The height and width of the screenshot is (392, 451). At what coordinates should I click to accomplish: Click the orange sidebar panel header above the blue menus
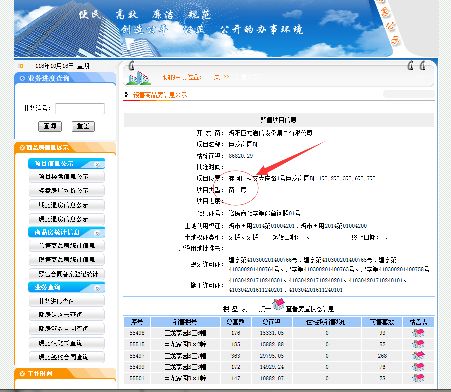[65, 147]
